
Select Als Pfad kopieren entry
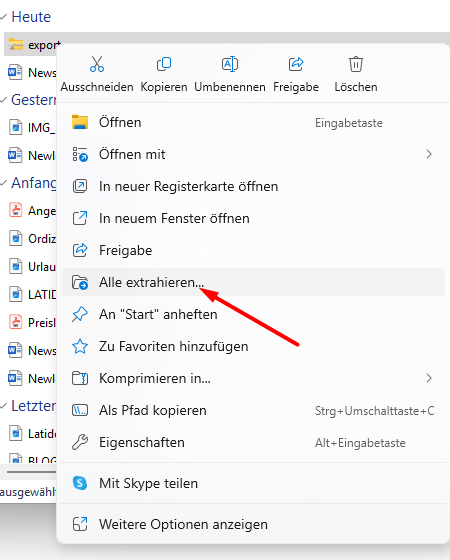coord(253,410)
